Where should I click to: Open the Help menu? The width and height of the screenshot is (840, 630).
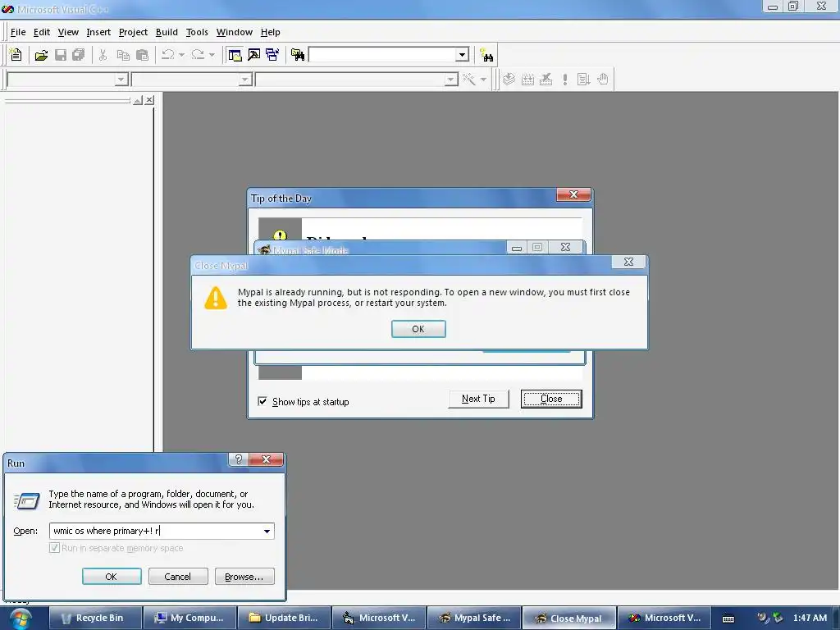(270, 32)
